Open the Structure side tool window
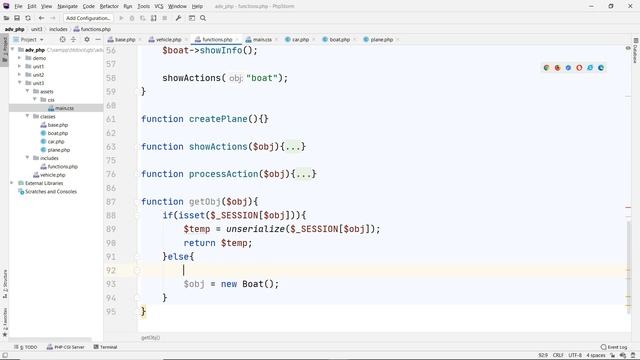The width and height of the screenshot is (640, 360). [x=5, y=284]
